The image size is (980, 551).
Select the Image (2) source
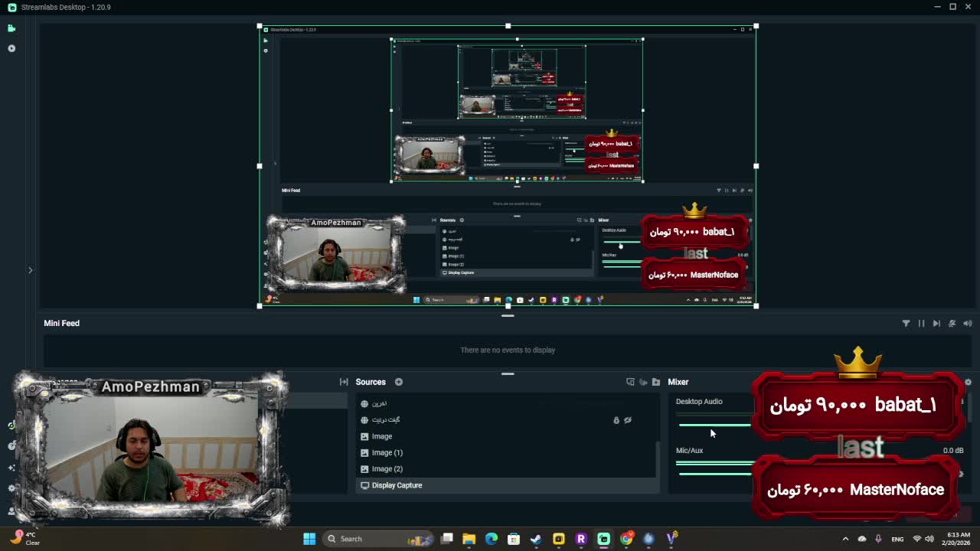coord(387,469)
